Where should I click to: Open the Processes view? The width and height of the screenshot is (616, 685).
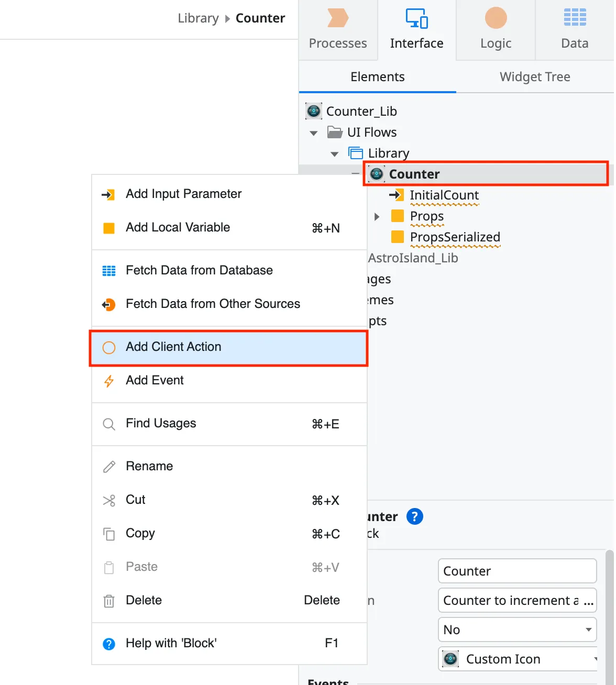click(x=338, y=29)
